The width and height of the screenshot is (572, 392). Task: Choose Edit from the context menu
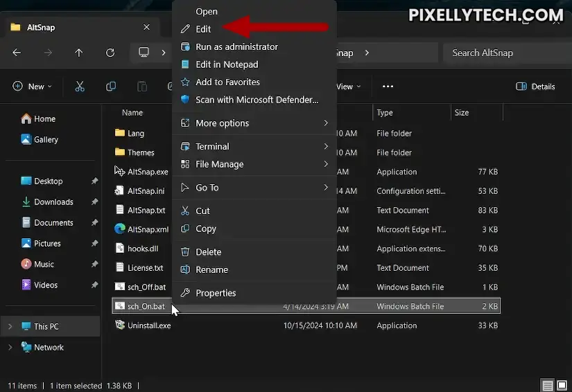(254, 29)
